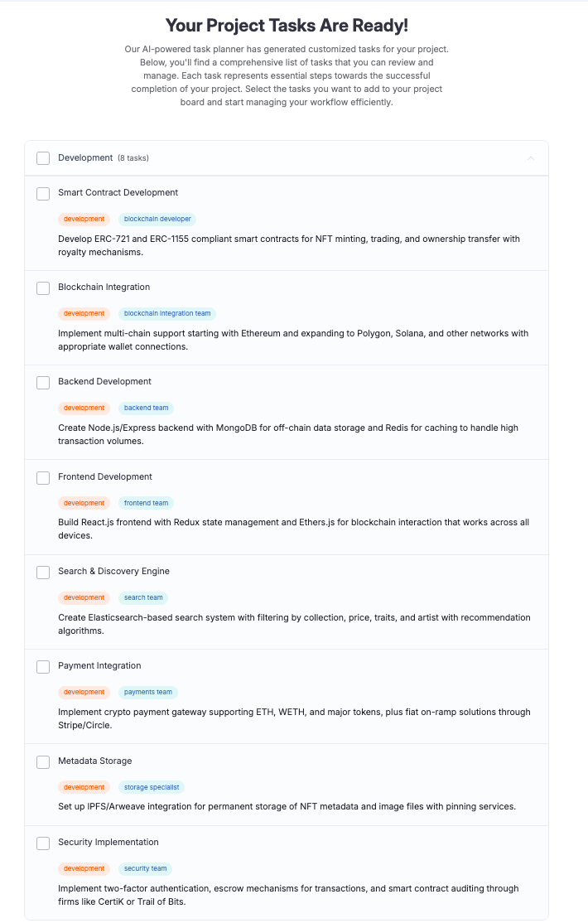Tick the Smart Contract Development checkbox
Screen dimensions: 588x923
coord(43,193)
